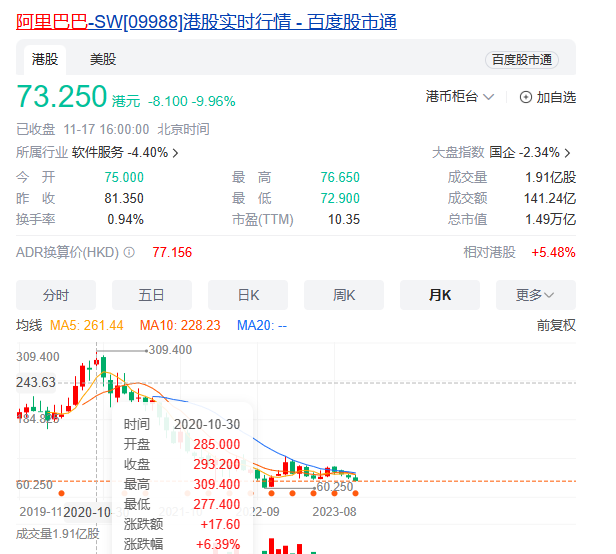Click the 已收盘 11-17 16:00:00 status text
This screenshot has width=616, height=554.
pos(113,129)
